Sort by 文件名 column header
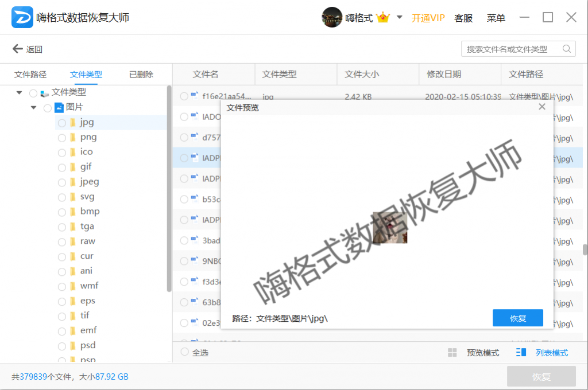 click(x=205, y=74)
